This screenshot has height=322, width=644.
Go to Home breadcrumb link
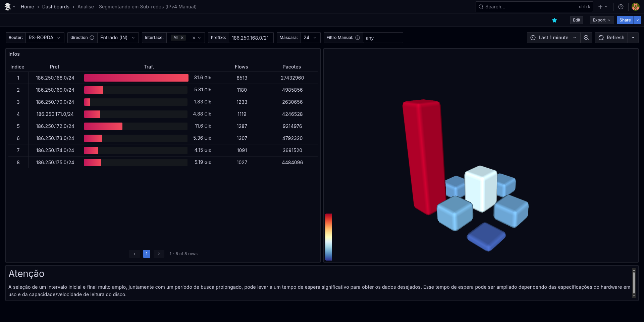pos(27,7)
